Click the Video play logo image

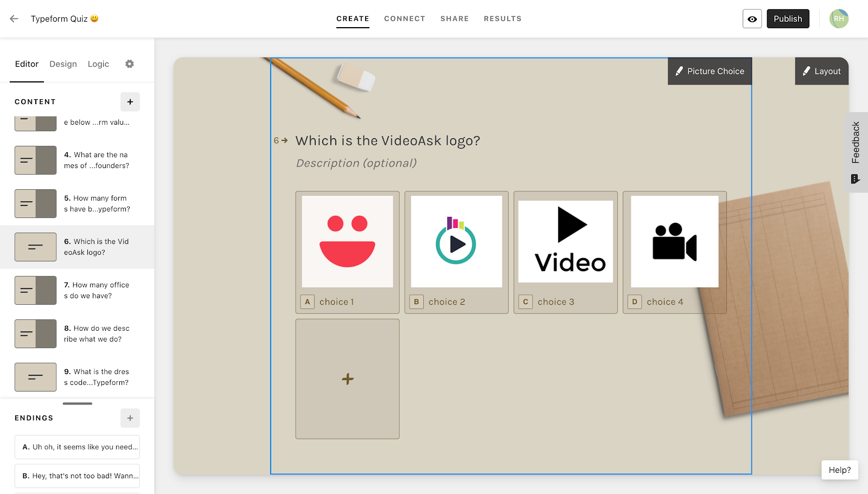566,241
